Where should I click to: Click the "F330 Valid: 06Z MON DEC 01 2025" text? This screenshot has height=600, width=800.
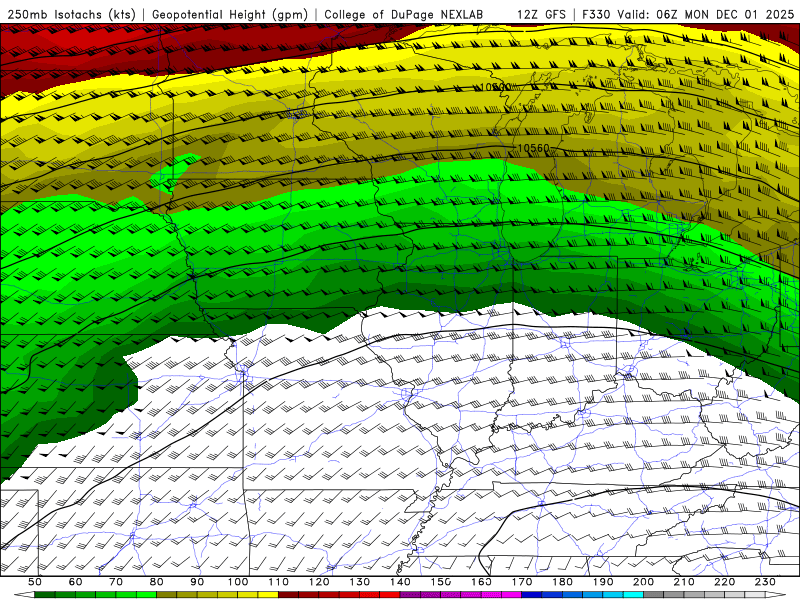coord(687,15)
